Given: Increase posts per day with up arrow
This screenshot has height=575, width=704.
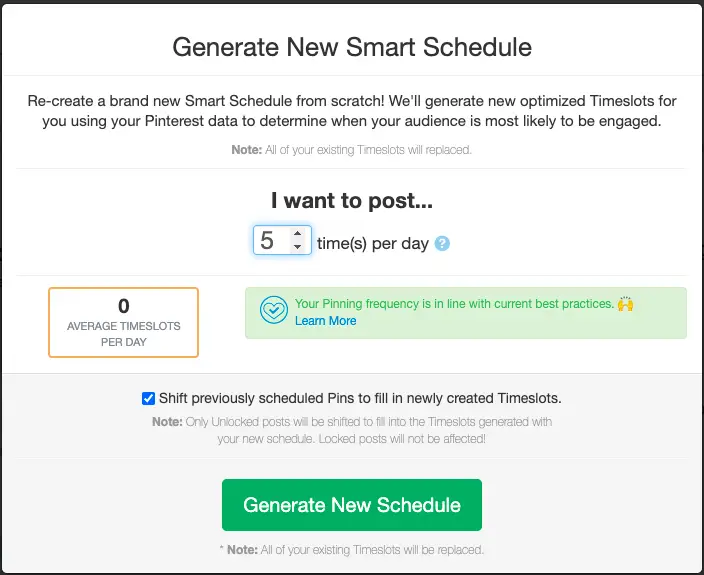Looking at the screenshot, I should (x=297, y=235).
